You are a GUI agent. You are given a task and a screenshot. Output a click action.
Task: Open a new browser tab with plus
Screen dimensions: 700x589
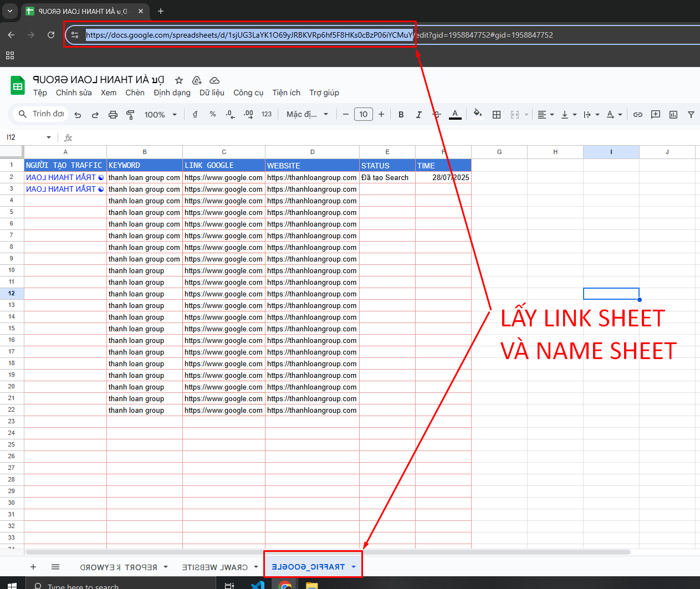pyautogui.click(x=161, y=11)
